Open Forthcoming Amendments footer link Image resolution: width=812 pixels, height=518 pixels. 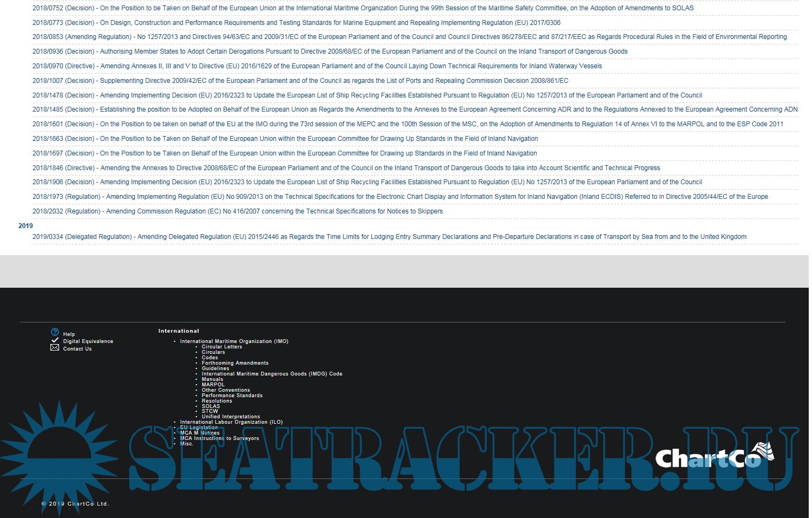pos(235,363)
